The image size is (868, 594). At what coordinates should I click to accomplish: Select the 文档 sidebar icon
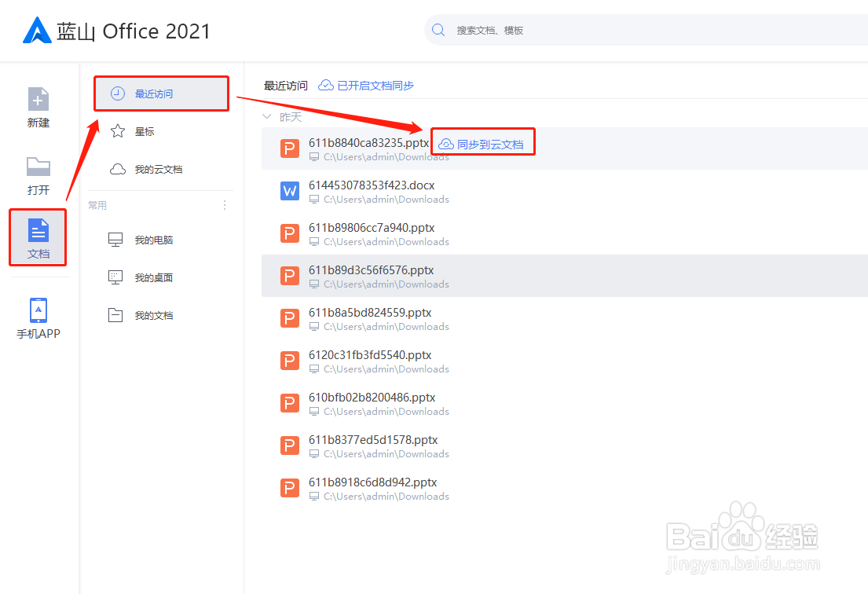(x=38, y=230)
